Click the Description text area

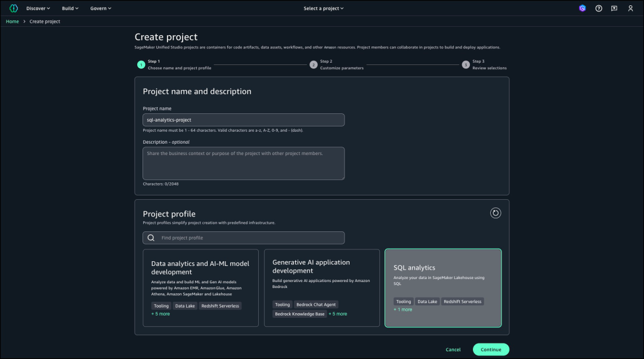pyautogui.click(x=243, y=163)
